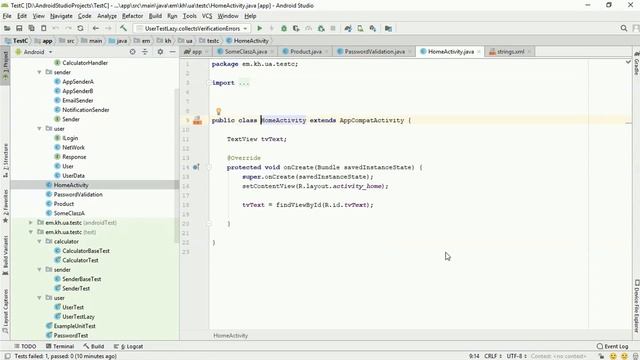Viewport: 640px width, 360px height.
Task: Open the Project tool window sidebar tab
Action: point(5,65)
